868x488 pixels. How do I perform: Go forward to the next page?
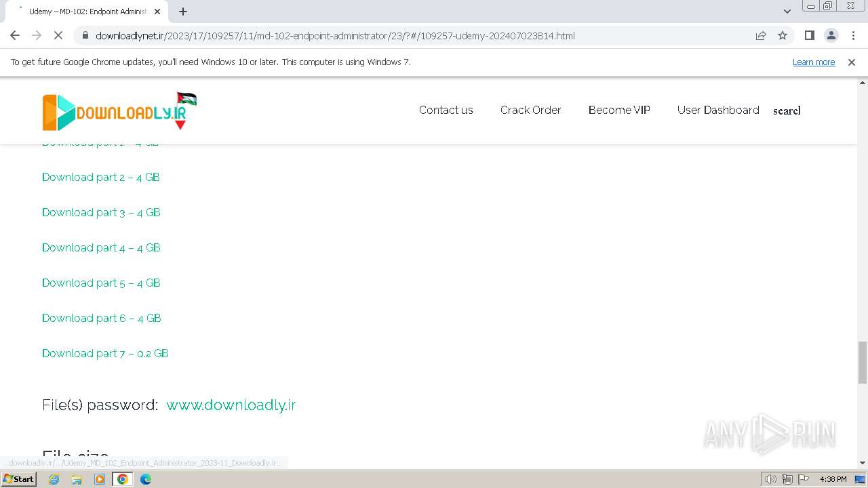click(37, 35)
